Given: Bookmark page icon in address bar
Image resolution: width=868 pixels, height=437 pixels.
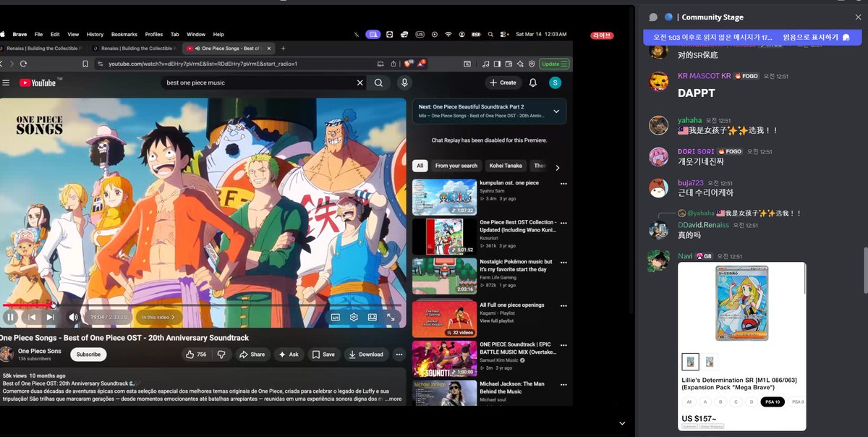Looking at the screenshot, I should [x=85, y=64].
